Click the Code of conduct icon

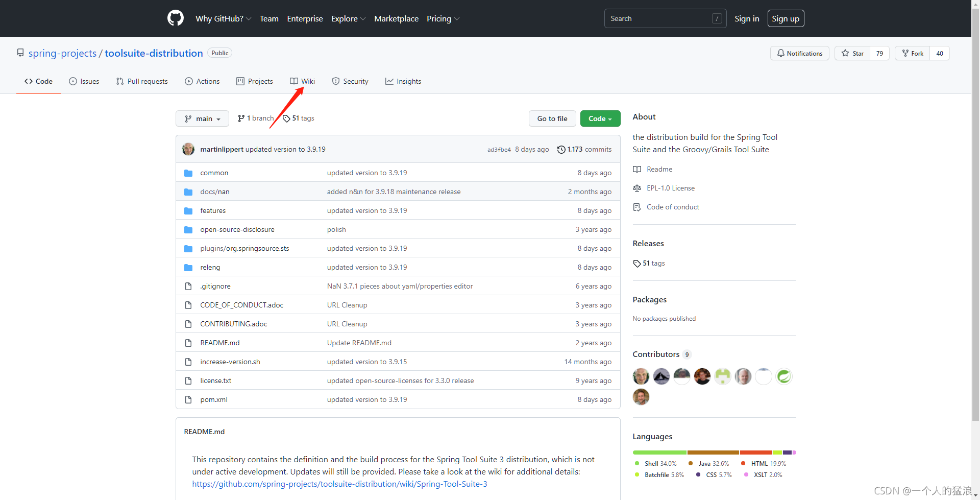click(x=637, y=207)
